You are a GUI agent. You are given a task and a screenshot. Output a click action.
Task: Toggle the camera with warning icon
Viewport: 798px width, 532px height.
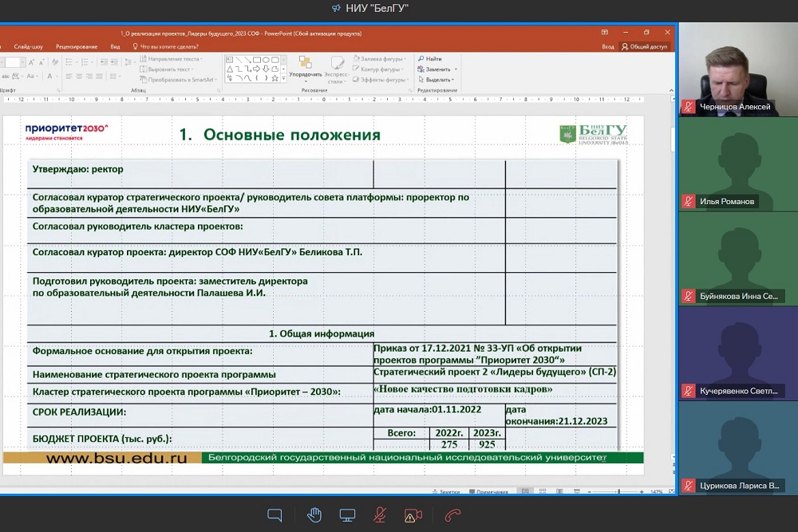(413, 516)
